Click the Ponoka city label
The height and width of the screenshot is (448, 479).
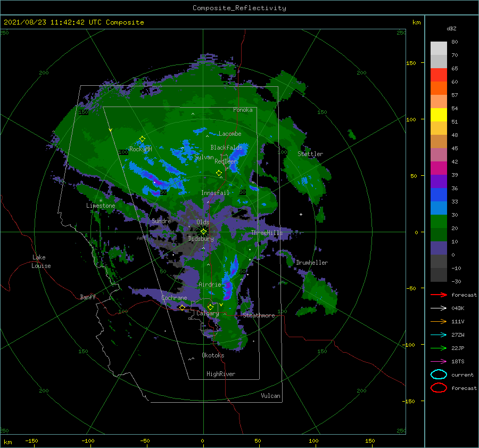point(243,110)
